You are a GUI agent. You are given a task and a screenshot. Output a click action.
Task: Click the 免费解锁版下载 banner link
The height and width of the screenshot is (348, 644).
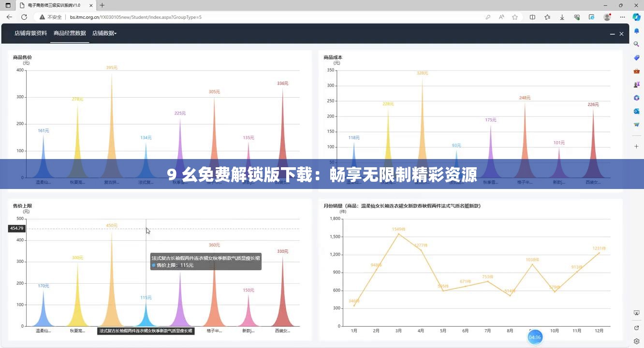(322, 174)
